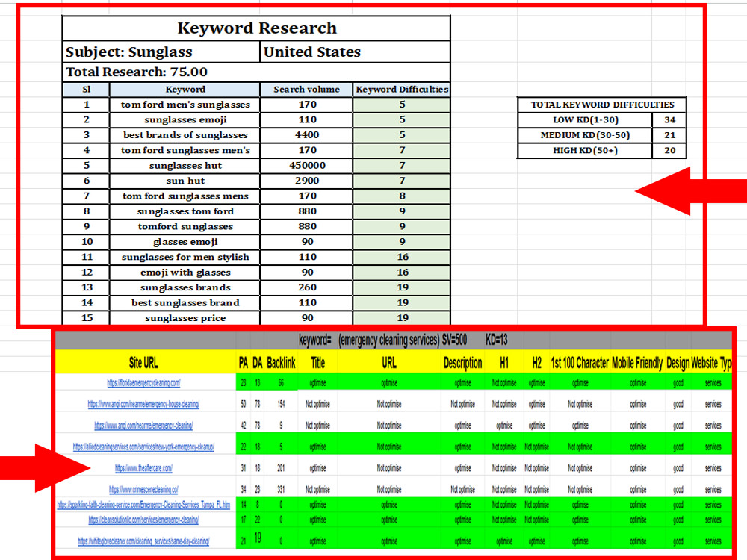Select the tomford sunglasses keyword cell
This screenshot has height=560, width=747.
[185, 227]
